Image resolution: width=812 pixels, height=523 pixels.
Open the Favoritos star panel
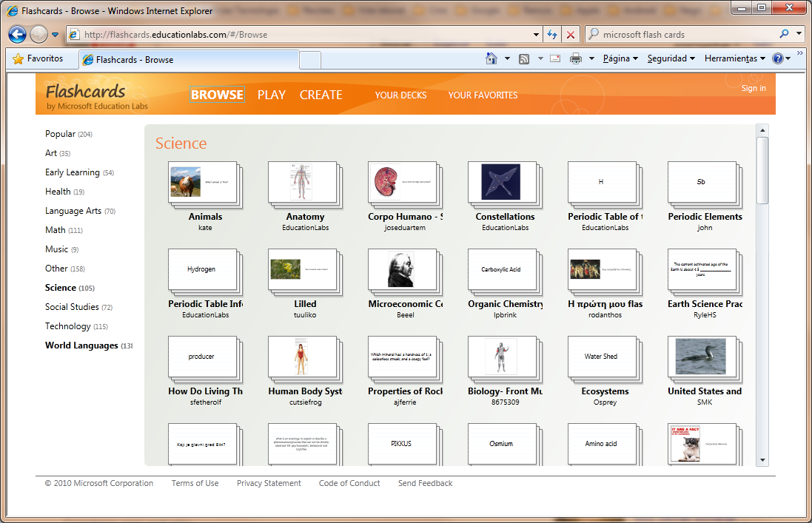coord(38,58)
